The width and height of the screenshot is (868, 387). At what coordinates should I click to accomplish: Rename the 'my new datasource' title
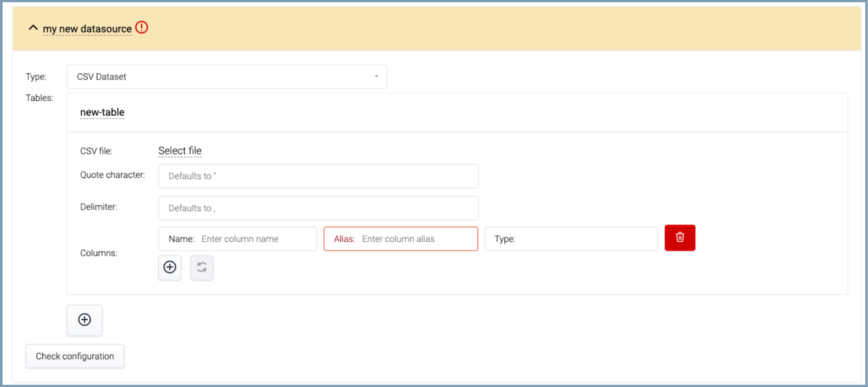87,29
